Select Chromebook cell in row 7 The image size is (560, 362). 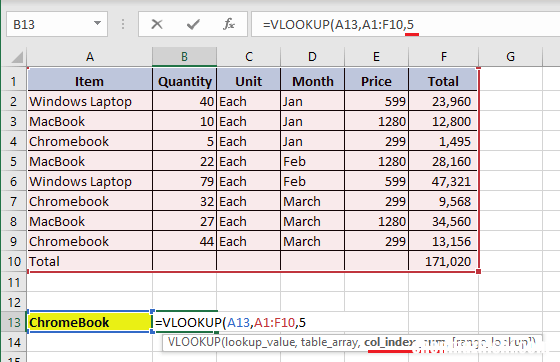90,201
